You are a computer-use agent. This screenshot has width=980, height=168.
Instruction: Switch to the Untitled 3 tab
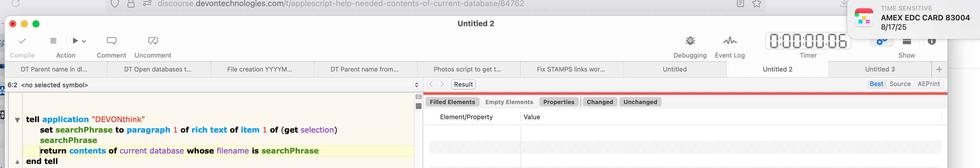[x=880, y=69]
